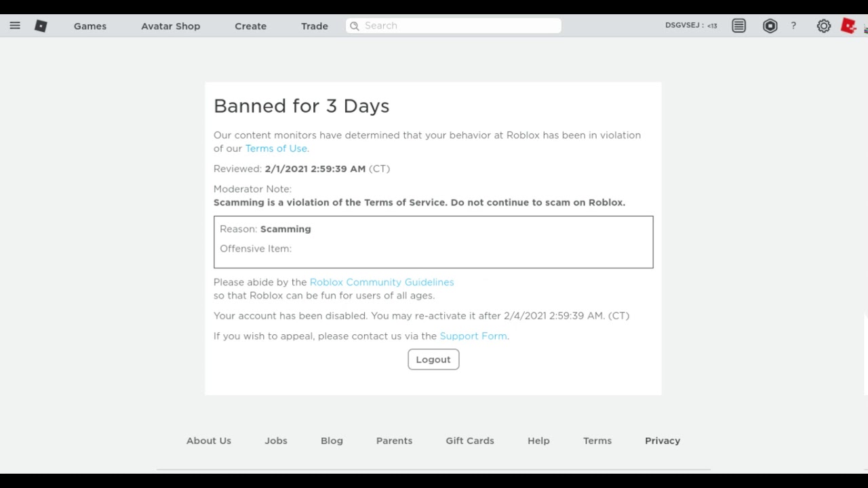Click the red Roblox recorder icon
This screenshot has height=488, width=868.
848,26
